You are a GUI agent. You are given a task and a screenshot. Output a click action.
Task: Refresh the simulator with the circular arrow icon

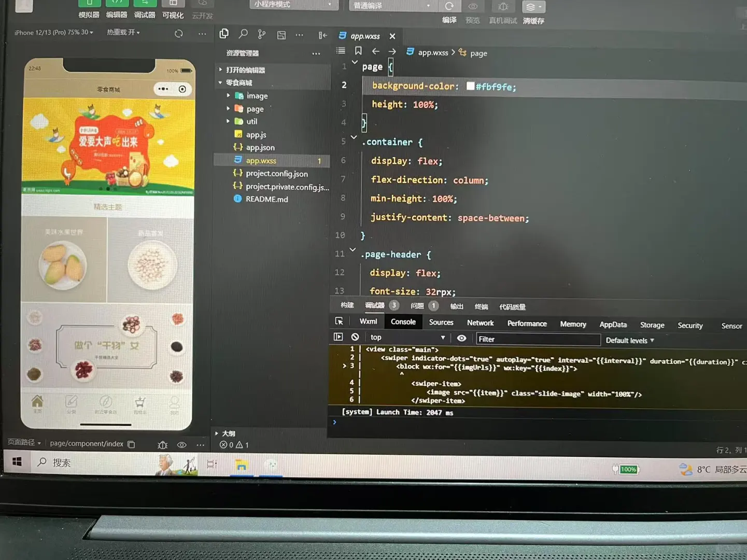pos(179,34)
